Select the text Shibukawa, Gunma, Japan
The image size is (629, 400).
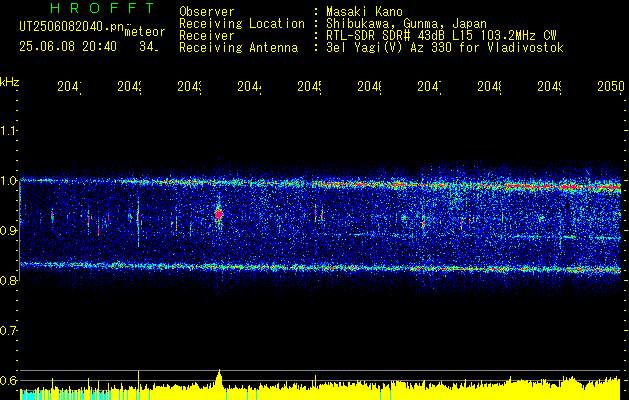(x=406, y=24)
